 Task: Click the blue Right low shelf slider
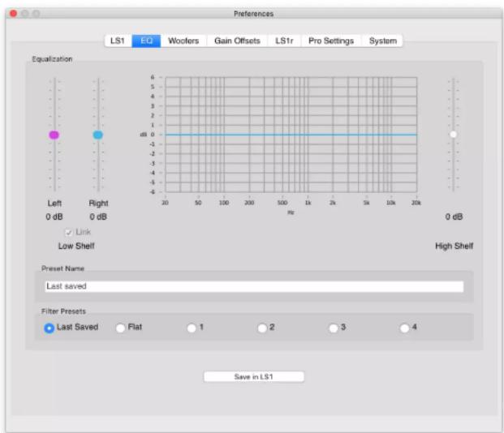pyautogui.click(x=98, y=135)
